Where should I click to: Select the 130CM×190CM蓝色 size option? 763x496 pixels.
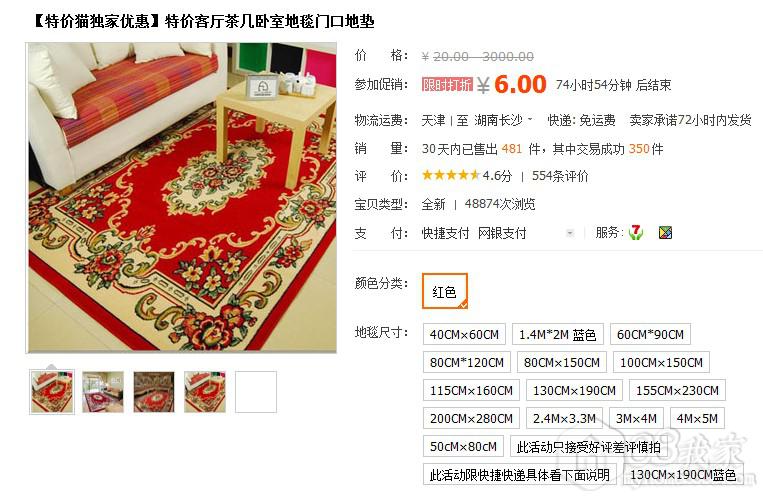click(683, 475)
